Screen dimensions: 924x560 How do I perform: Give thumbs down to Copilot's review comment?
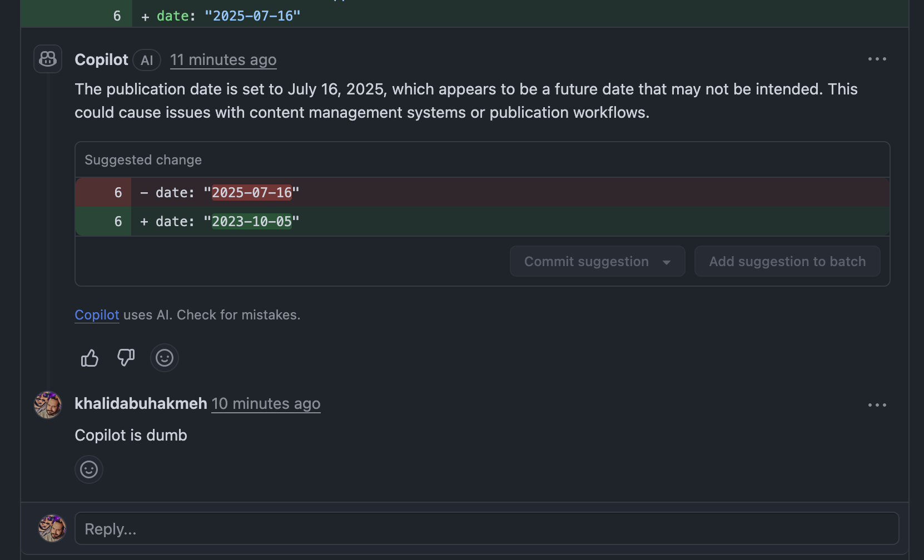(126, 358)
